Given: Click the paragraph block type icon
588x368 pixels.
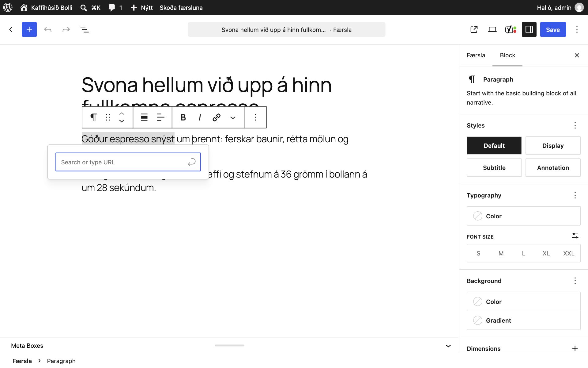Looking at the screenshot, I should [93, 117].
